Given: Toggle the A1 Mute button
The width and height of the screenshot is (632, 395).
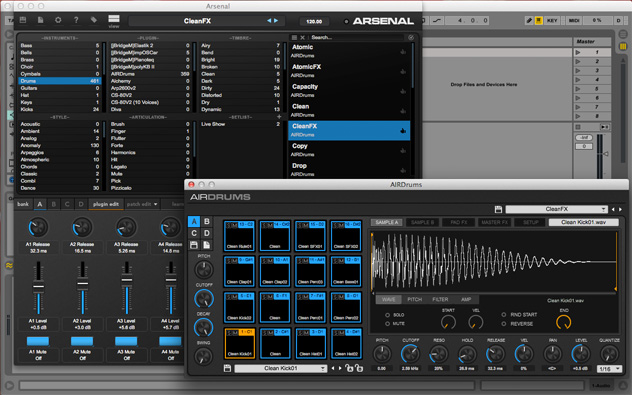Looking at the screenshot, I should tap(38, 341).
